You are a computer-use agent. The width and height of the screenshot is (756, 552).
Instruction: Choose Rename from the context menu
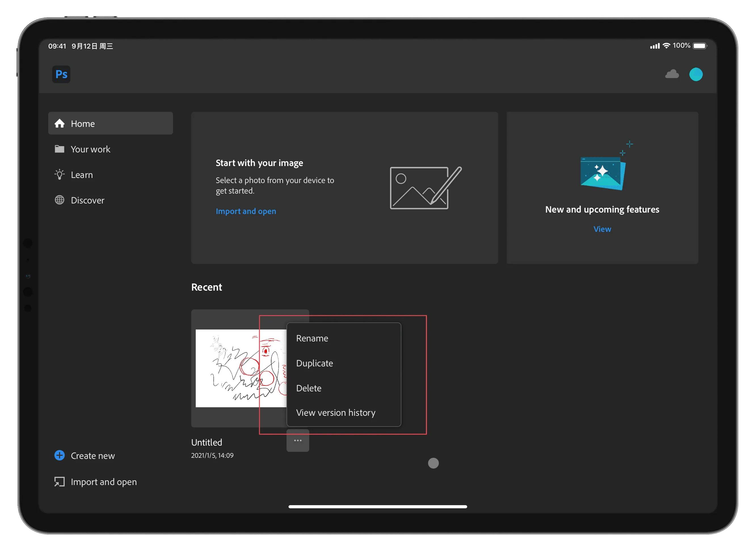pos(312,338)
